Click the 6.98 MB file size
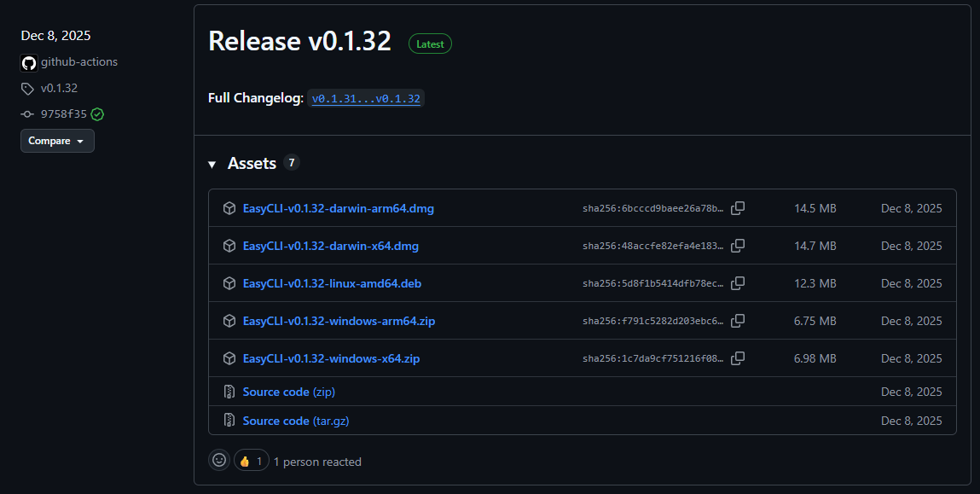This screenshot has height=494, width=980. click(x=815, y=358)
